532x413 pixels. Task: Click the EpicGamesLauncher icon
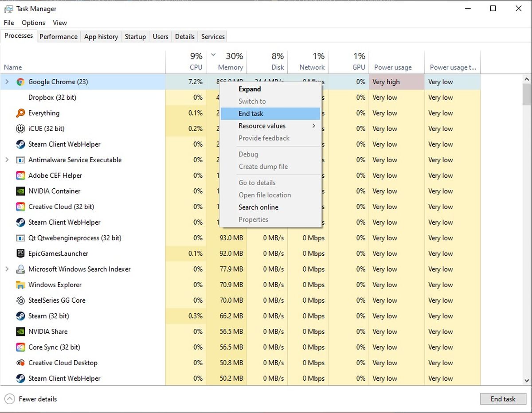20,253
